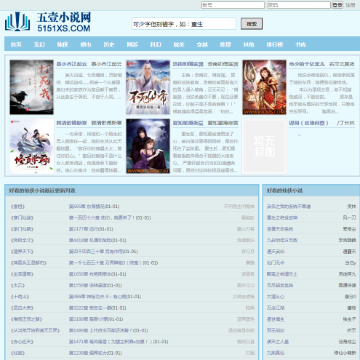Open the 穿越 category tab
The width and height of the screenshot is (360, 360).
(x=202, y=44)
